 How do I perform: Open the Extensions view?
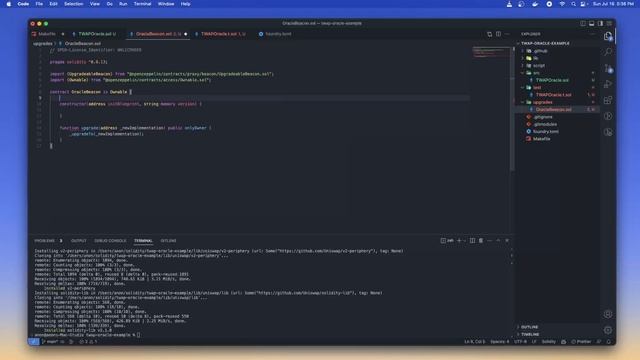coord(608,100)
